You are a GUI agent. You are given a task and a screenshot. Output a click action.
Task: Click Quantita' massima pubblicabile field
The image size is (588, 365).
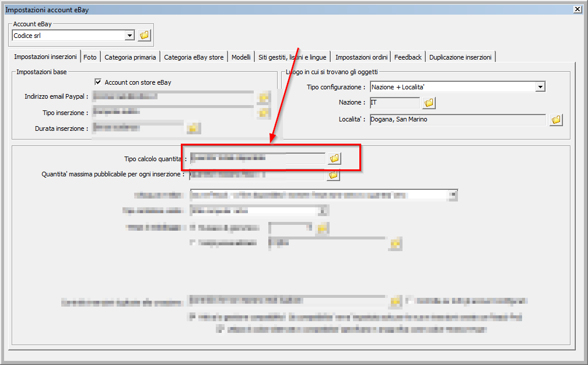tap(257, 175)
